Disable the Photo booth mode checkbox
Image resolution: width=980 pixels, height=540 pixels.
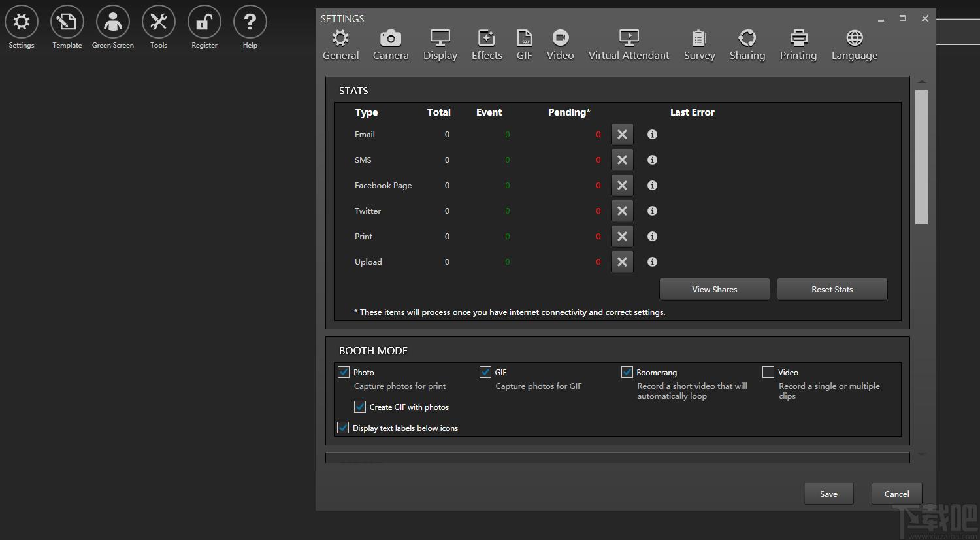click(344, 372)
